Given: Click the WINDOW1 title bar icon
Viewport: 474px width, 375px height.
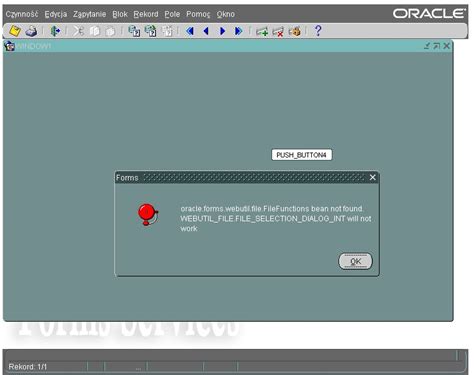Looking at the screenshot, I should (10, 46).
